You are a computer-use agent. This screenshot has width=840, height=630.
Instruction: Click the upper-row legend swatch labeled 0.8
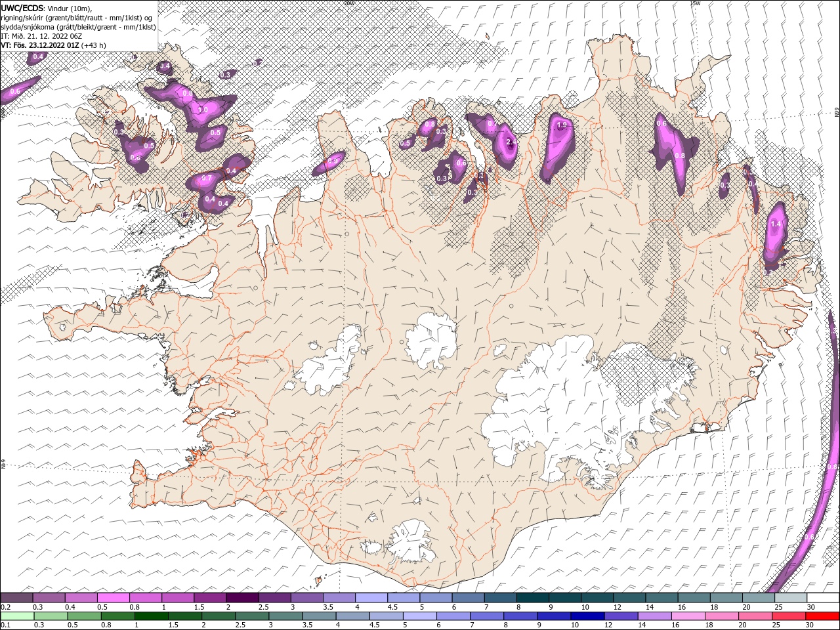pos(146,598)
